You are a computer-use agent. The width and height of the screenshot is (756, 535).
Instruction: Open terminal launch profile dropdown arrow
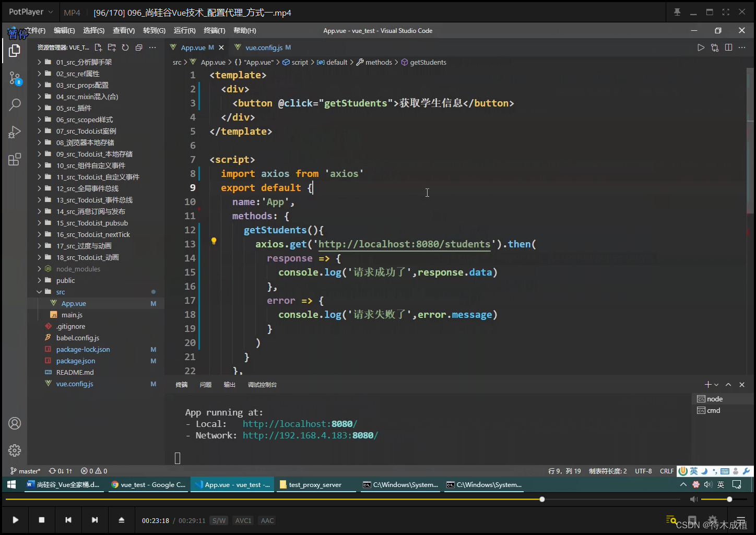pos(716,385)
